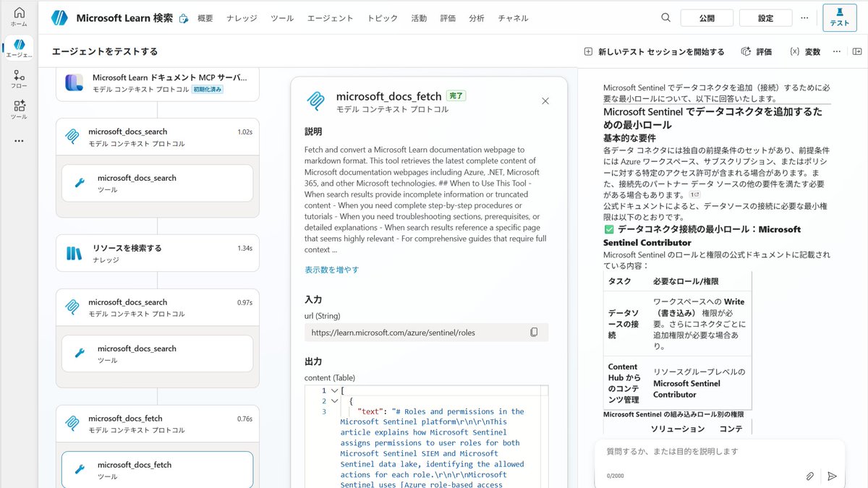Switch to the チャネル tab
The image size is (868, 488).
coord(513,18)
